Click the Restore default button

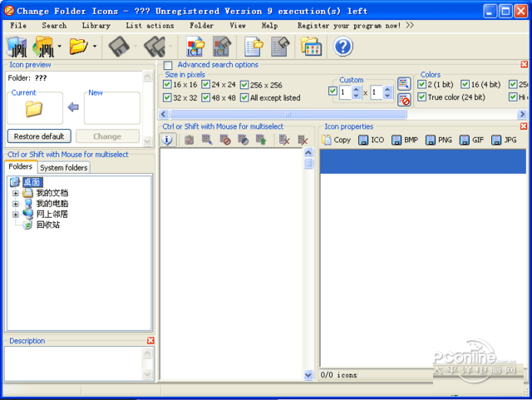(x=39, y=136)
